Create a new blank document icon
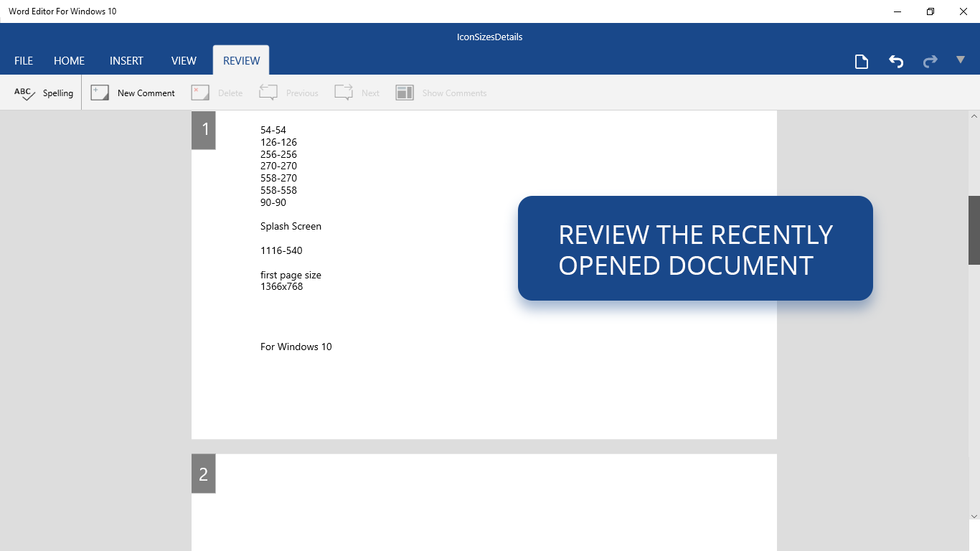The image size is (980, 551). point(862,61)
